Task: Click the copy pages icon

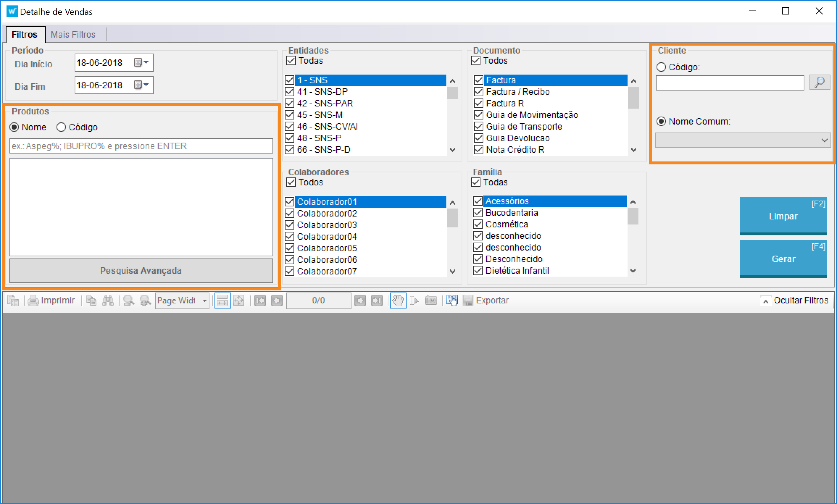Action: pyautogui.click(x=91, y=301)
